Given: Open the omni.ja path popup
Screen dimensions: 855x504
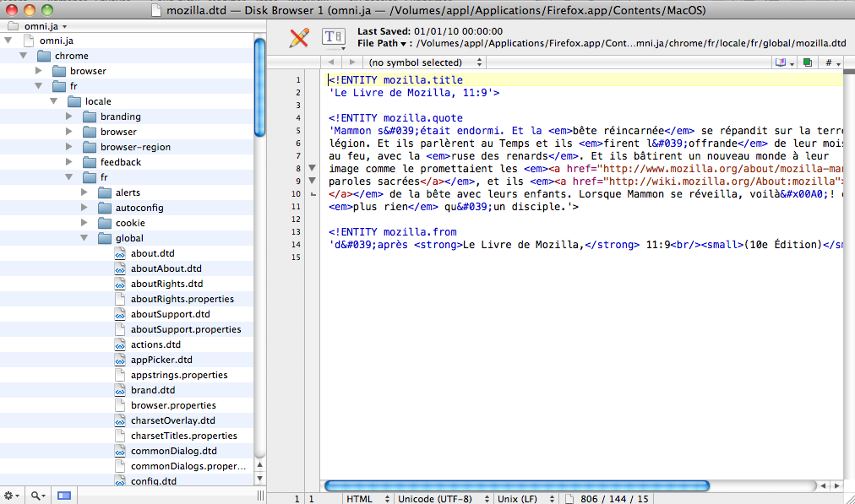Looking at the screenshot, I should coord(38,26).
